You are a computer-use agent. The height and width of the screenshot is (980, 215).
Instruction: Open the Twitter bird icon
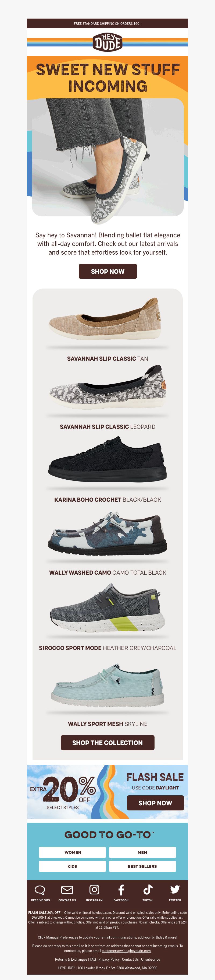pyautogui.click(x=175, y=890)
